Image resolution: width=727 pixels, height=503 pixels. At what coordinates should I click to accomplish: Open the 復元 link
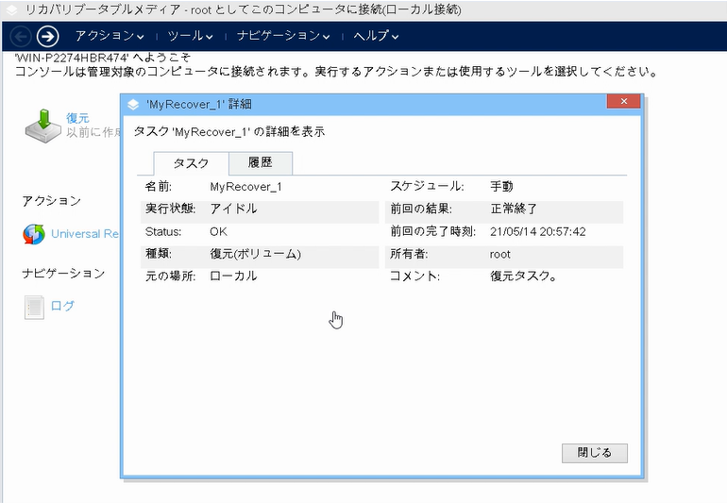(77, 118)
